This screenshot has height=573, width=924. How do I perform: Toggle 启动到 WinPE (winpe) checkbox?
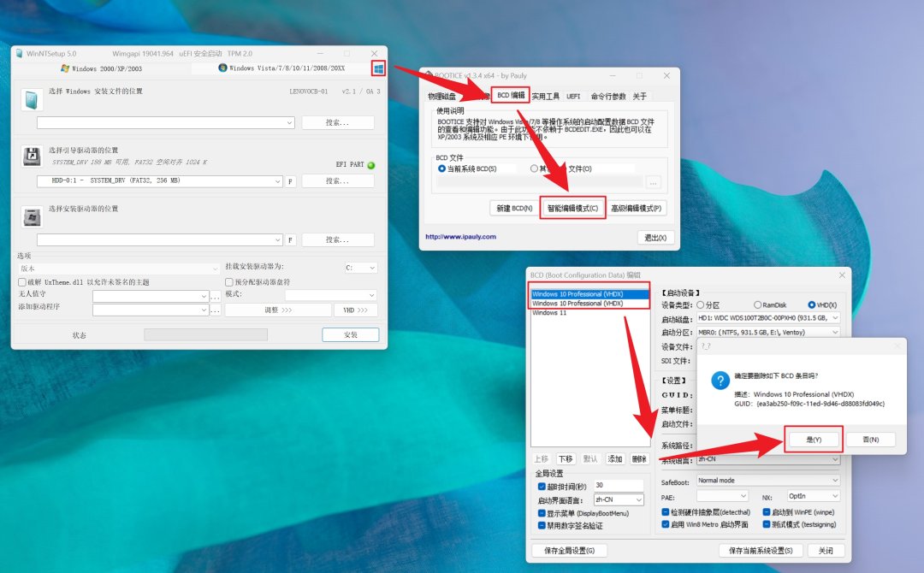point(767,512)
